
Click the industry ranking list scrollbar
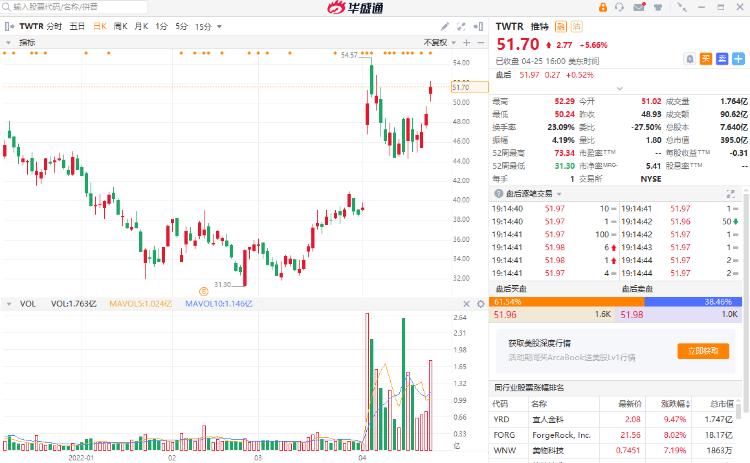click(739, 409)
